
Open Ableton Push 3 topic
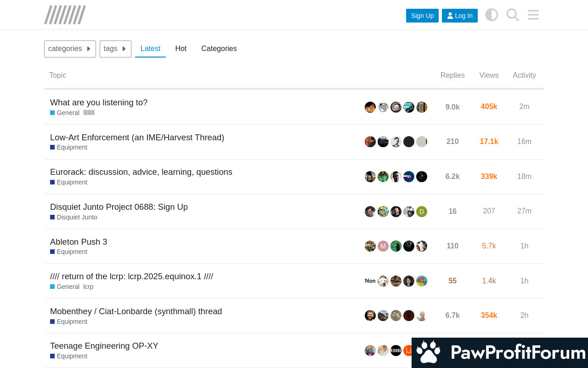point(79,242)
